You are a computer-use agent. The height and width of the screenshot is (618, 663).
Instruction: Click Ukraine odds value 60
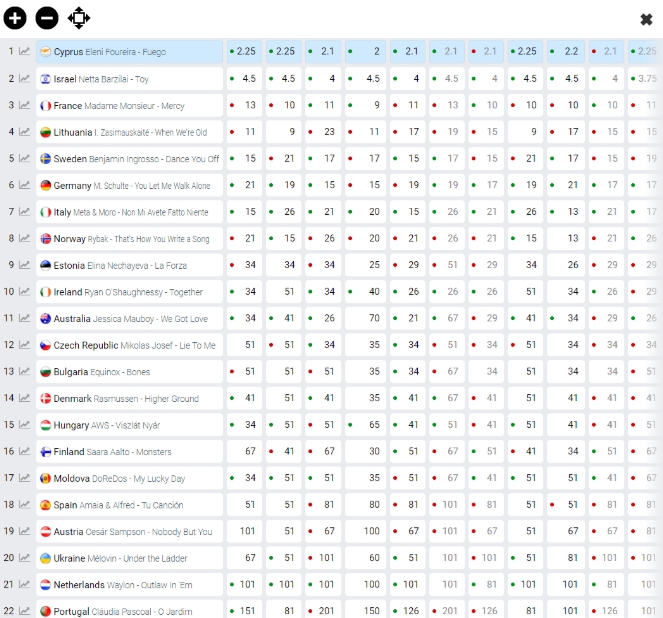[365, 558]
